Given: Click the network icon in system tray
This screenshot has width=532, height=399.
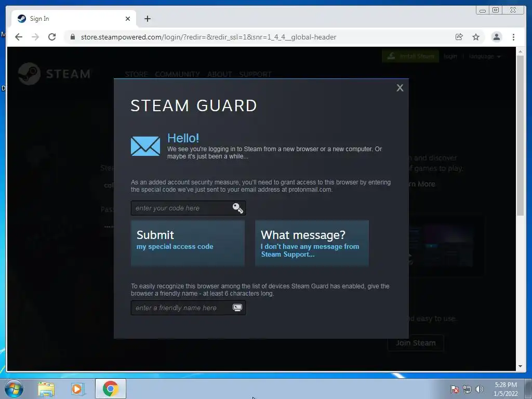Looking at the screenshot, I should [x=467, y=389].
